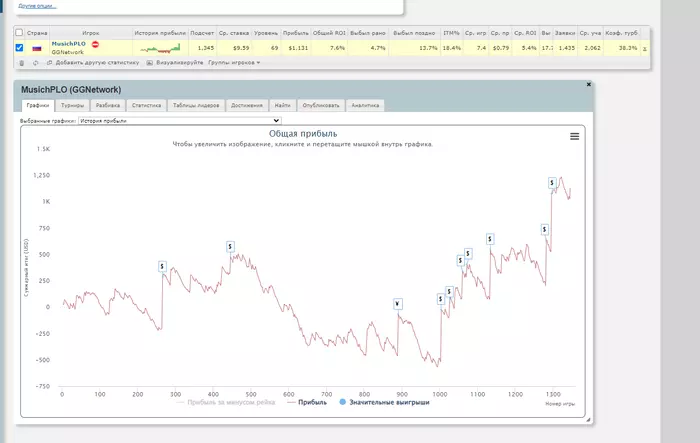
Task: Sort by the 'Ср. ставка' column header
Action: tap(234, 33)
